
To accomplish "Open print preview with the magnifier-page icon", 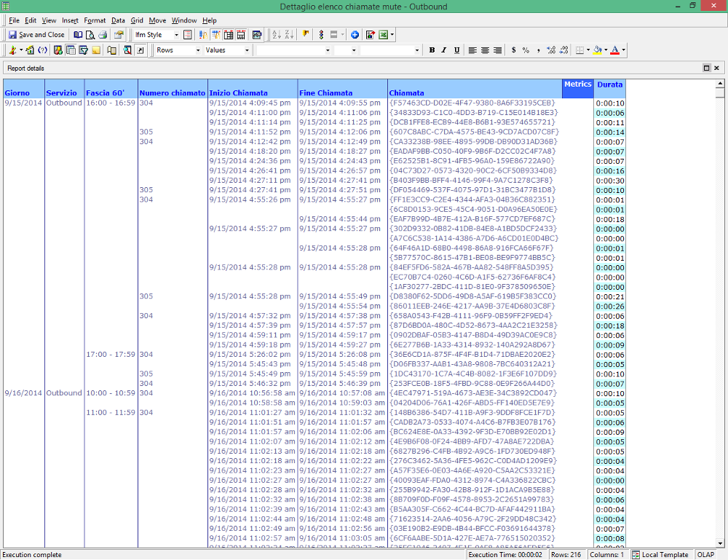I will pyautogui.click(x=90, y=35).
